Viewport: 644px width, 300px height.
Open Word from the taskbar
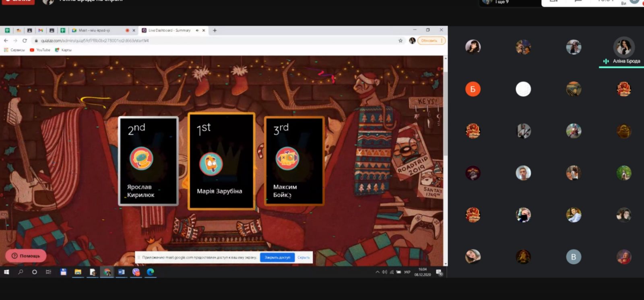(122, 272)
